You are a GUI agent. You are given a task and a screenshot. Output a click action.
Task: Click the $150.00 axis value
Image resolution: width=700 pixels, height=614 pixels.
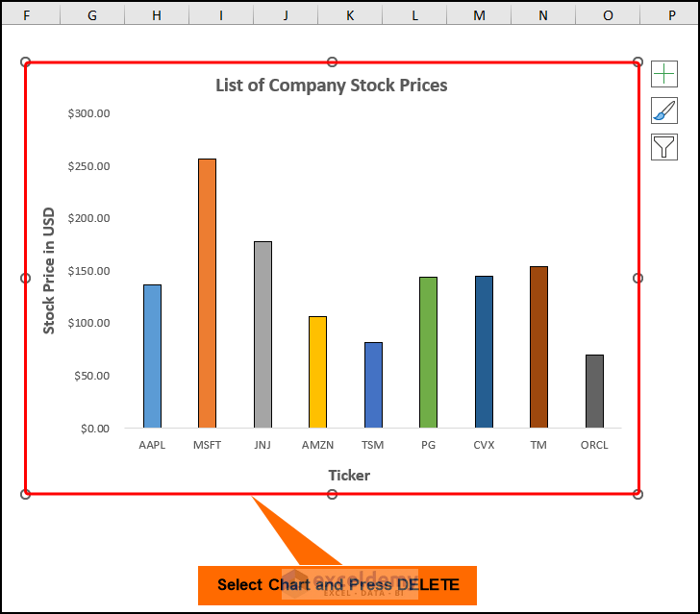pos(88,271)
